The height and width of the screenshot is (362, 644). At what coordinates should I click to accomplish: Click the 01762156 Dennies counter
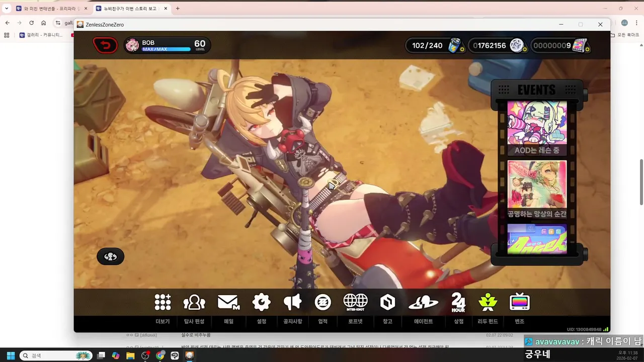tap(489, 46)
